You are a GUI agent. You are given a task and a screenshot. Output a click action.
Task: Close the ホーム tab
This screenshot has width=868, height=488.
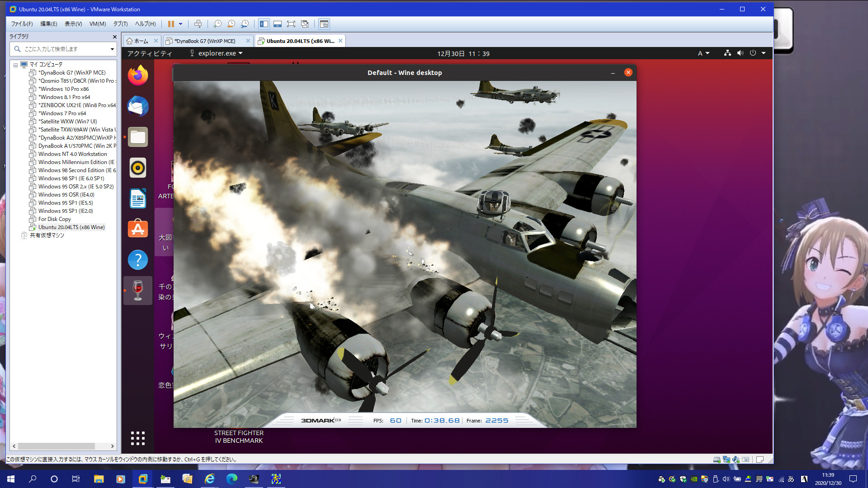156,41
